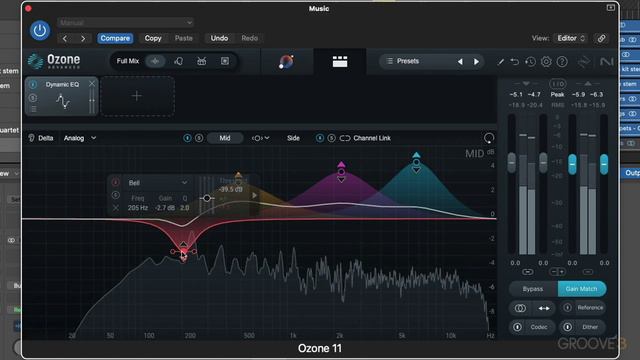
Task: Solo the Mid channel
Action: pos(199,138)
